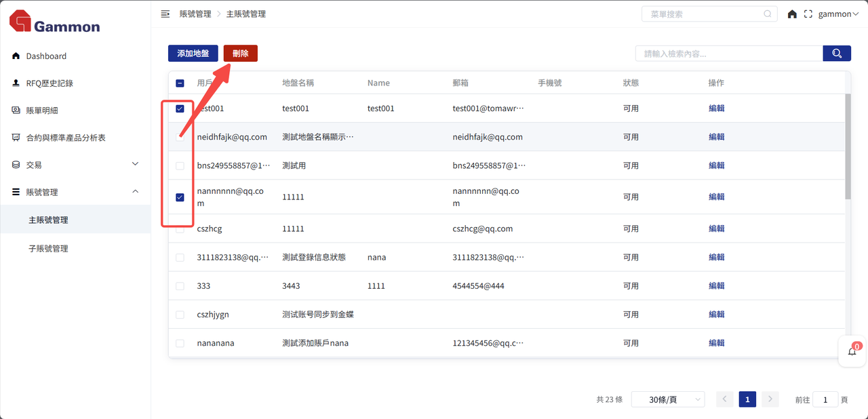Screen dimensions: 868x419
Task: Open the notification bell
Action: (x=852, y=351)
